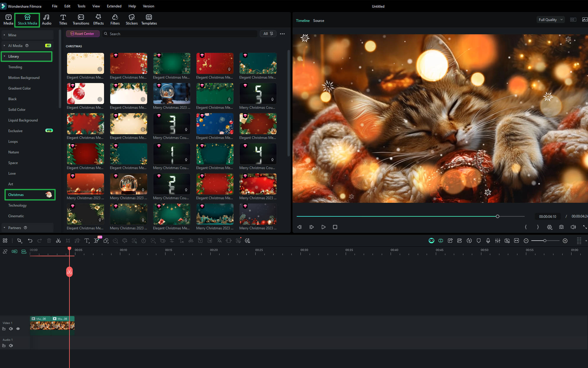Open the Full Quality dropdown
The image size is (588, 368).
click(550, 20)
